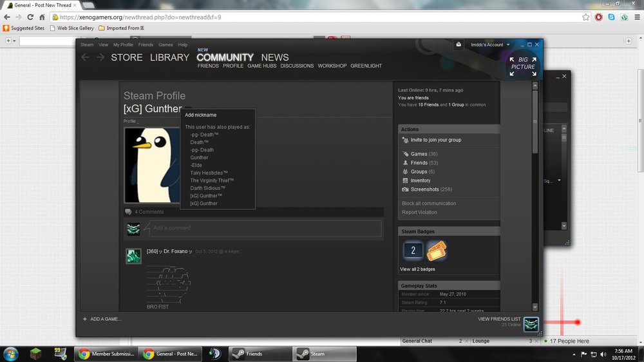Go to STORE section
Image resolution: width=644 pixels, height=362 pixels.
coord(126,57)
